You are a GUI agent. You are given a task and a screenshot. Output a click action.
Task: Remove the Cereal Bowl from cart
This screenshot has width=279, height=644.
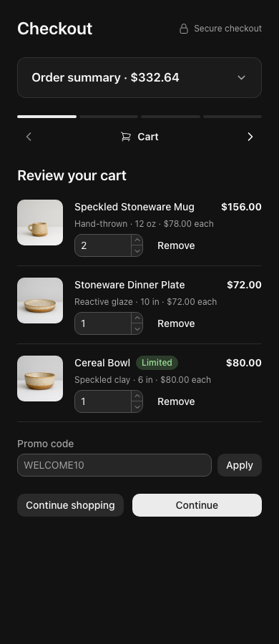pyautogui.click(x=176, y=401)
